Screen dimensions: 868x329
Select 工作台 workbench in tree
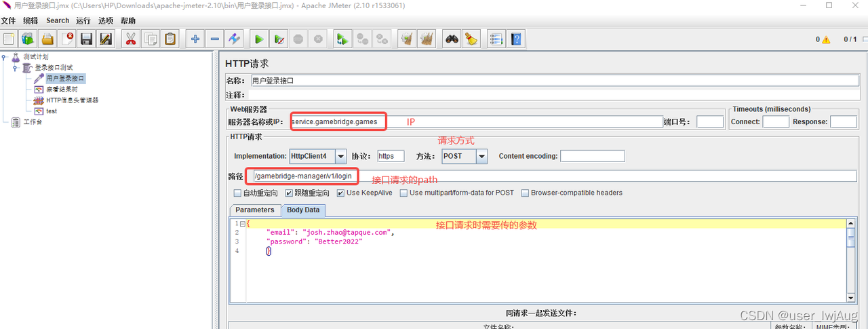pos(32,122)
